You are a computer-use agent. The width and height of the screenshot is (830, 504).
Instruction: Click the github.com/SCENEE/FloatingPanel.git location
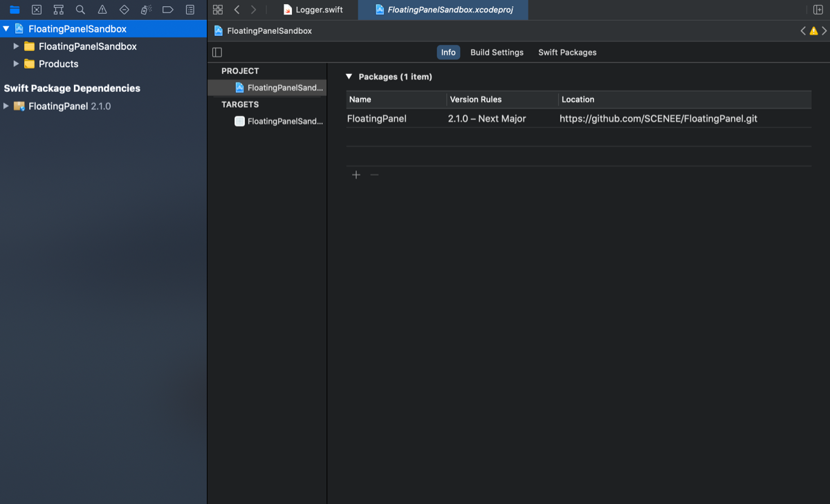658,119
